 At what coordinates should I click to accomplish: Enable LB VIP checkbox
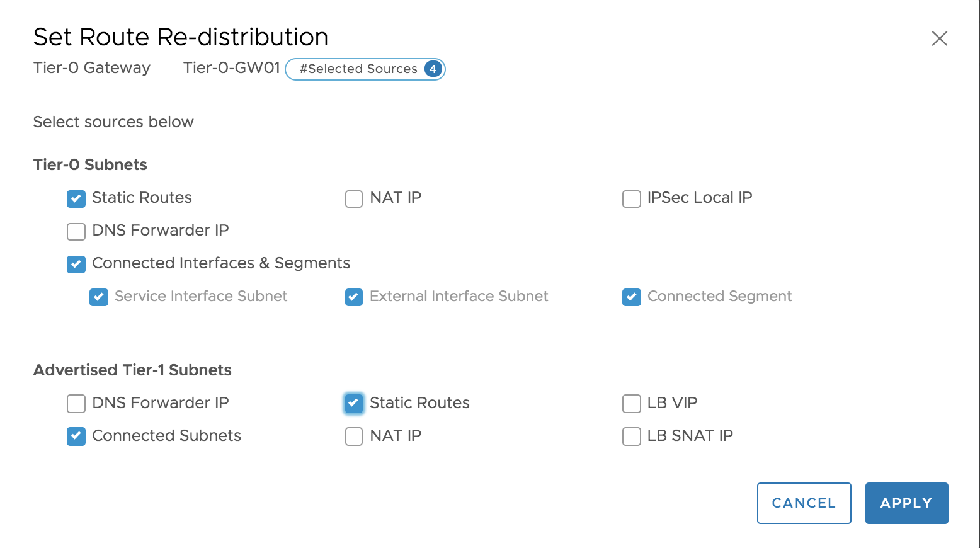coord(632,404)
